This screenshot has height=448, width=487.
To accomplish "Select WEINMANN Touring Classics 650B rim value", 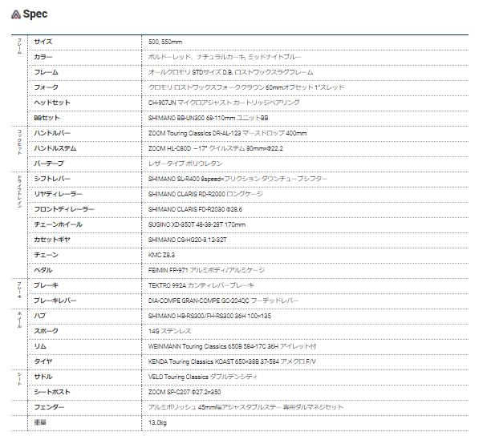I will coord(233,346).
